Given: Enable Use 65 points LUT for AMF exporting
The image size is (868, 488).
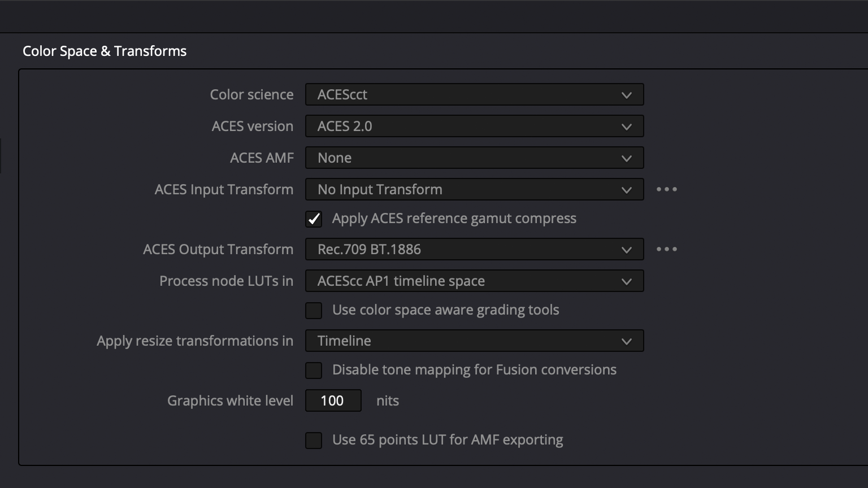Looking at the screenshot, I should [x=314, y=441].
